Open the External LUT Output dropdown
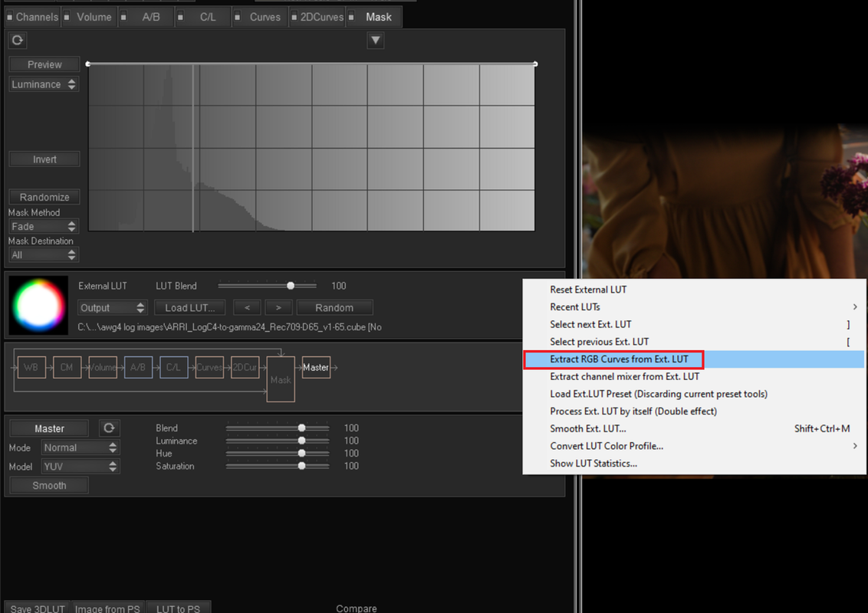Viewport: 868px width, 613px height. [x=113, y=307]
